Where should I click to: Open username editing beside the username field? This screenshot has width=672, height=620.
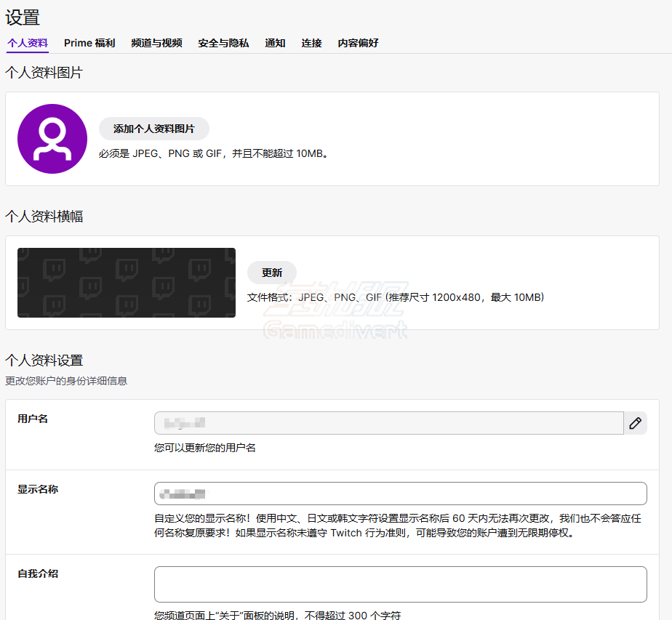click(x=635, y=423)
